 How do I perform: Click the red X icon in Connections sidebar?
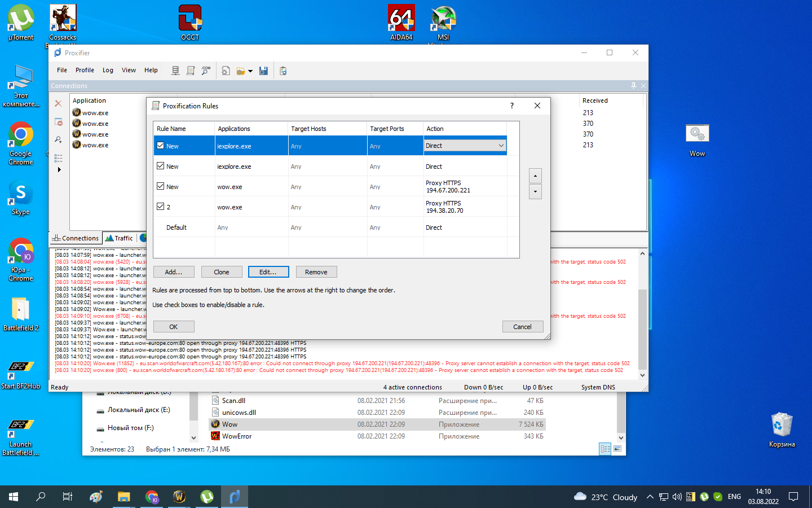[x=58, y=103]
